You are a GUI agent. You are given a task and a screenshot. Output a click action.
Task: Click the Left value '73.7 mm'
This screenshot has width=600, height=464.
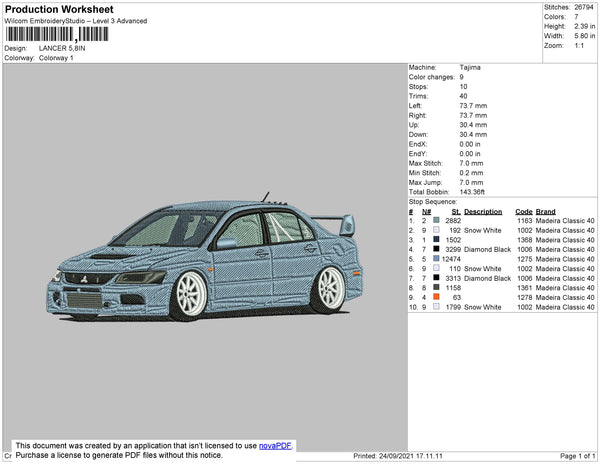[x=473, y=106]
